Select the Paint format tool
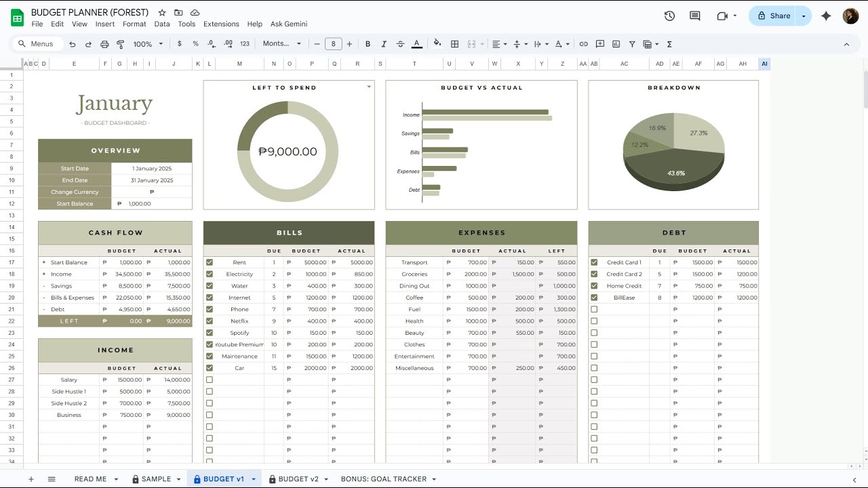868x488 pixels. pyautogui.click(x=121, y=44)
